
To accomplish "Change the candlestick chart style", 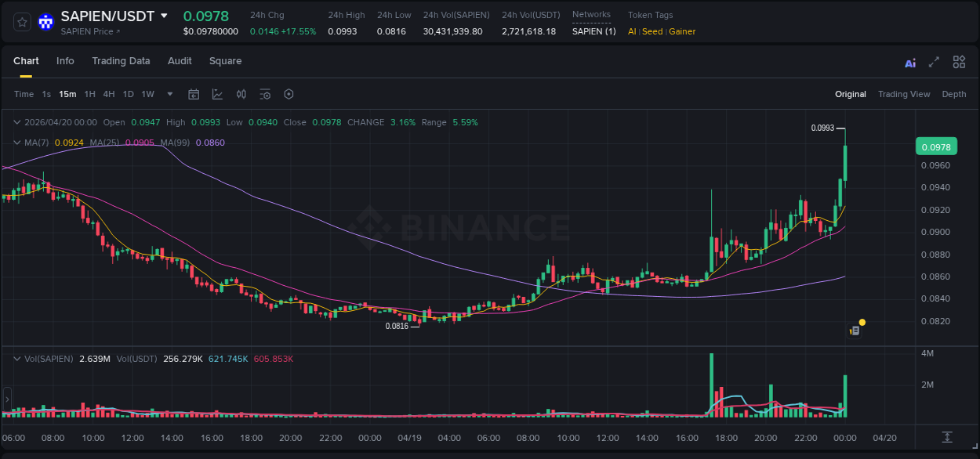I will click(241, 94).
